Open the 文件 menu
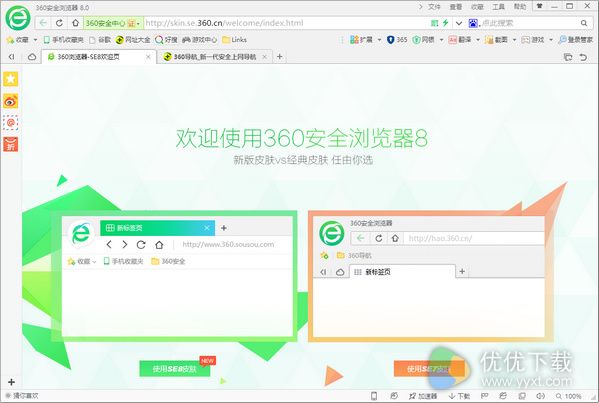Image resolution: width=599 pixels, height=403 pixels. [x=434, y=7]
